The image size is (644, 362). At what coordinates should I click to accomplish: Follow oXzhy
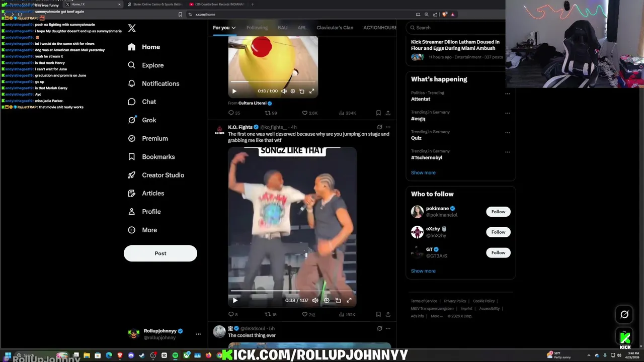click(498, 232)
